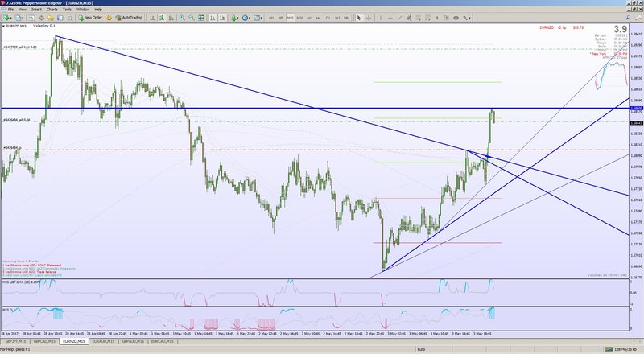644x354 pixels.
Task: Open the Indicators list icon
Action: point(233,18)
